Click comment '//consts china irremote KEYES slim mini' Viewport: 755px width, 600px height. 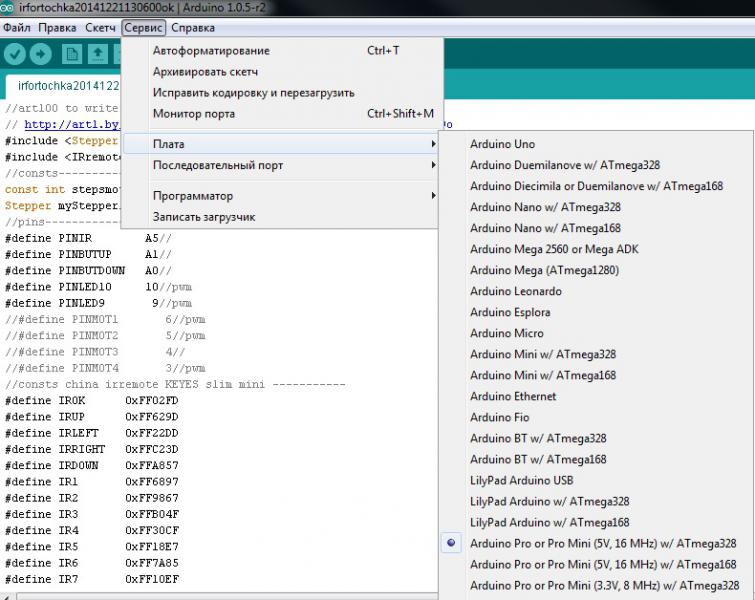tap(175, 384)
